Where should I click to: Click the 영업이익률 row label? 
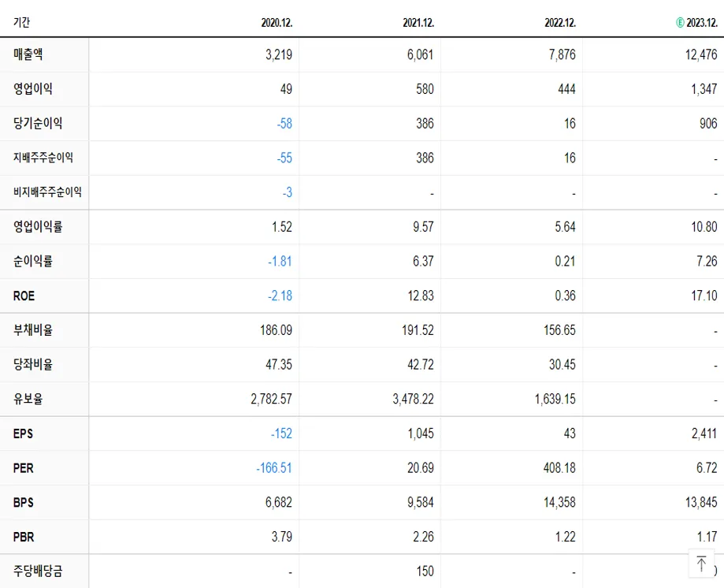[x=38, y=226]
